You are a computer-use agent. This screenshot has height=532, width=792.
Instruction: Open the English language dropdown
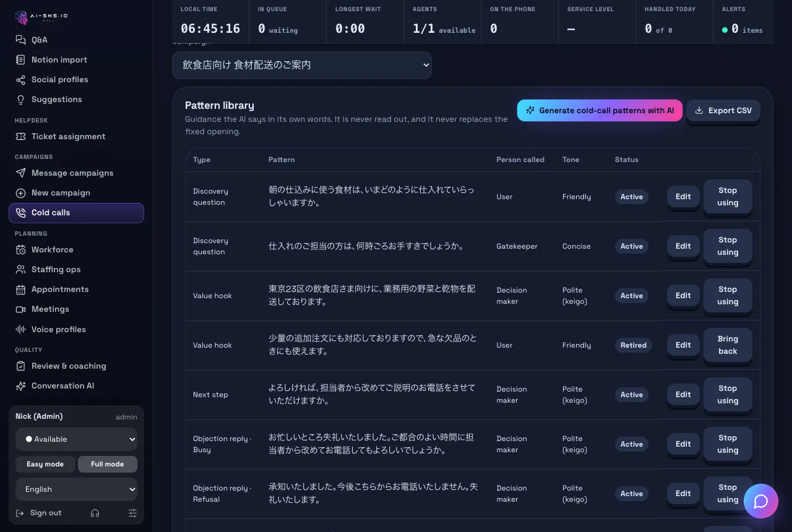tap(77, 489)
